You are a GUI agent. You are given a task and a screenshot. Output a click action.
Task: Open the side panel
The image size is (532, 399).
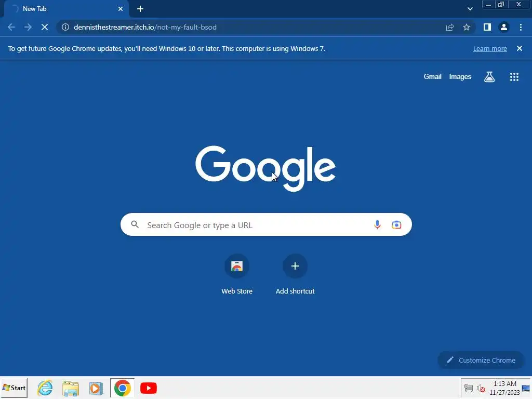(487, 27)
